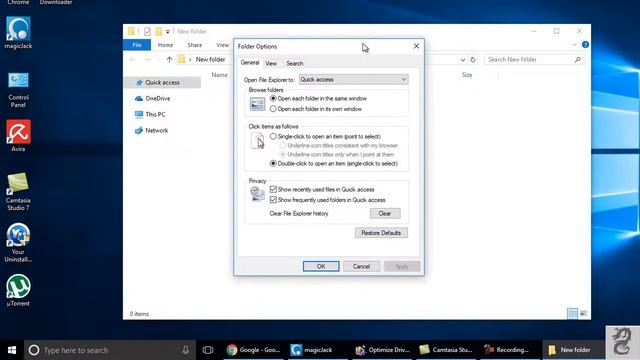This screenshot has width=640, height=360.
Task: Select Underline icon titles consistent with browser
Action: click(x=282, y=145)
